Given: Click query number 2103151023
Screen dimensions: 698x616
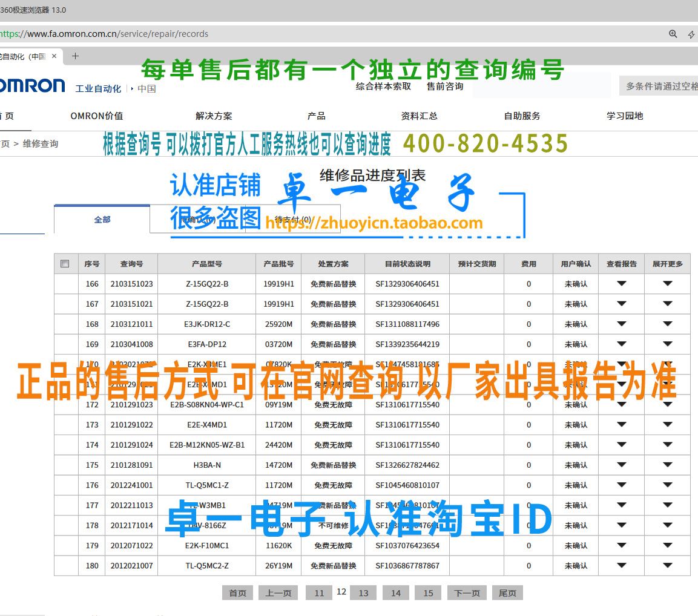Looking at the screenshot, I should [x=132, y=284].
